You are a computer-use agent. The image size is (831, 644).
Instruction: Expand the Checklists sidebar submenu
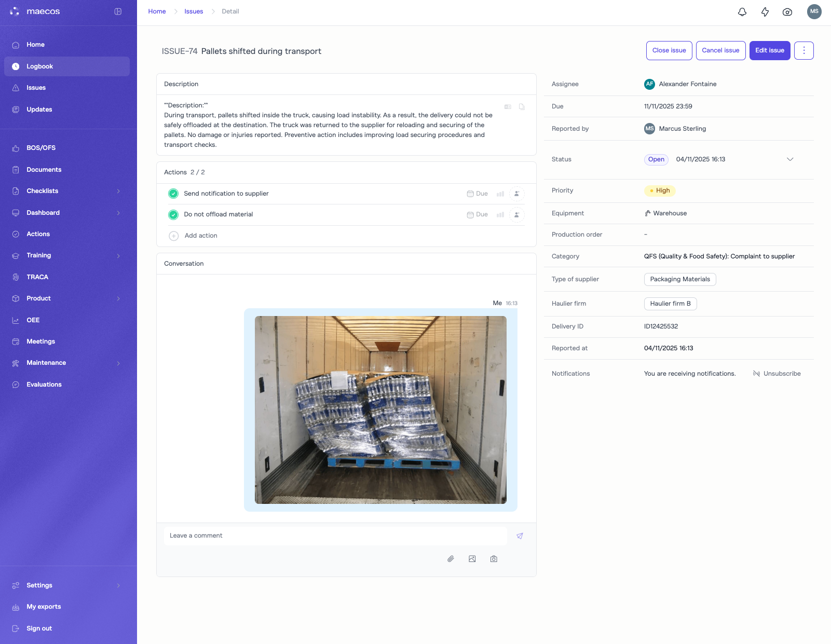[118, 191]
